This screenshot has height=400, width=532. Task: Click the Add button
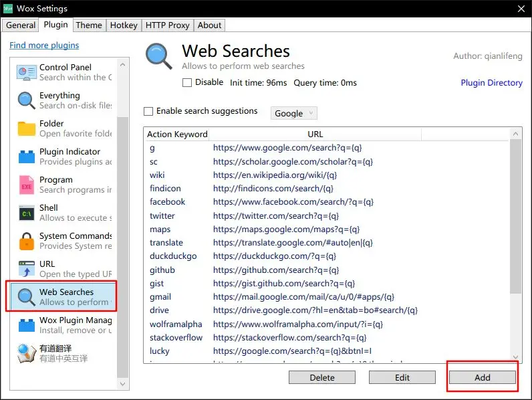click(x=483, y=377)
